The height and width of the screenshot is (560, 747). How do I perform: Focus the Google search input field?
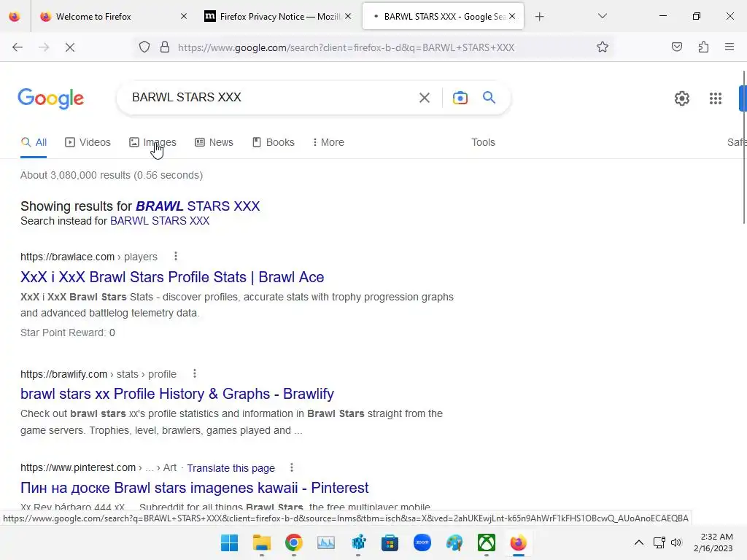271,98
